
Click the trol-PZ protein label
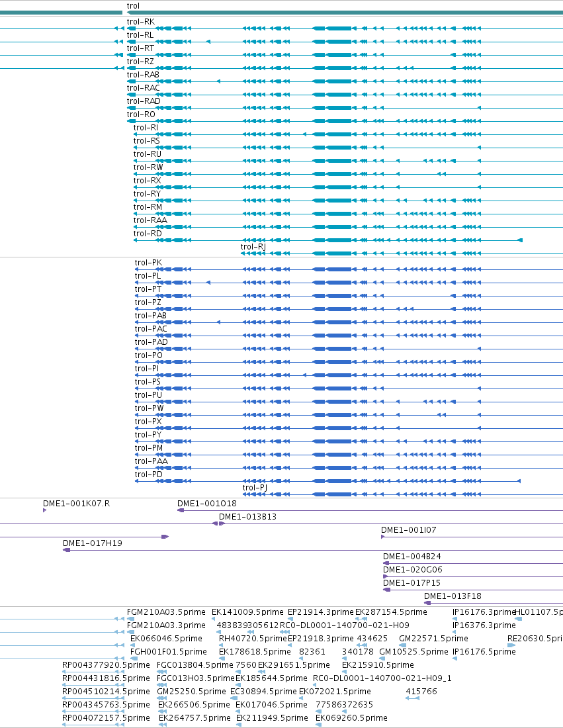[148, 302]
